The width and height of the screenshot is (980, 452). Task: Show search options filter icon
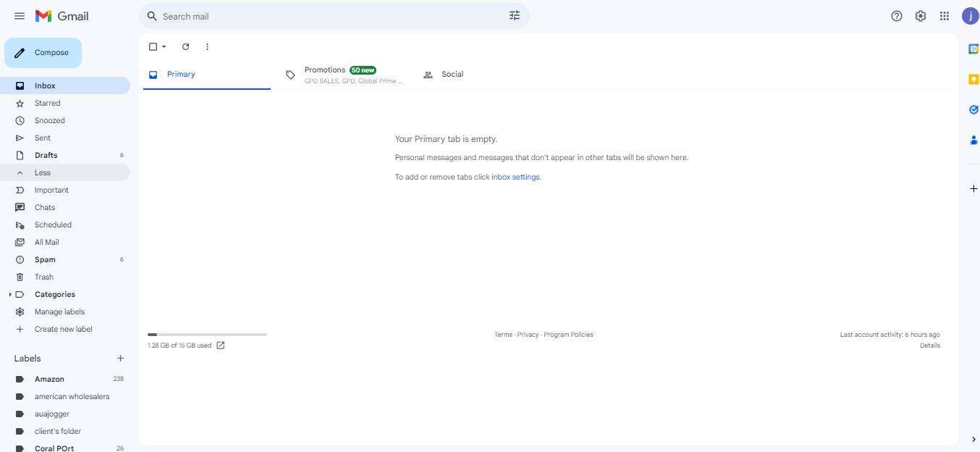click(x=515, y=16)
